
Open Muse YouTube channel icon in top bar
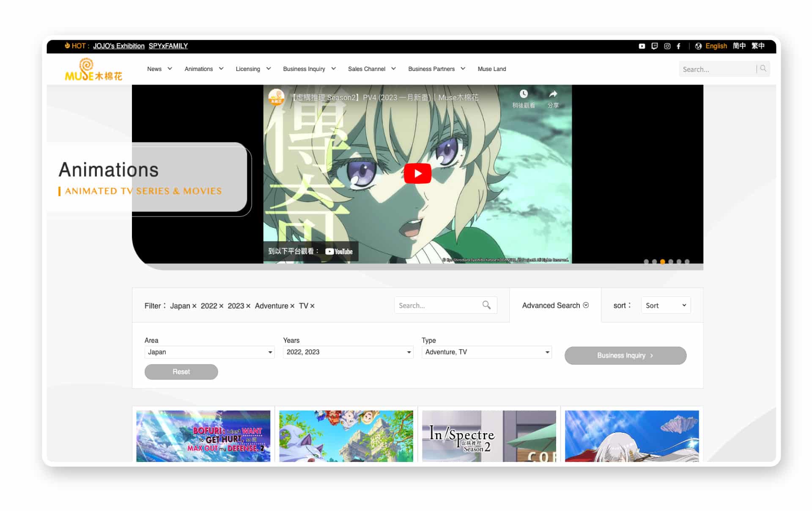[x=642, y=46]
